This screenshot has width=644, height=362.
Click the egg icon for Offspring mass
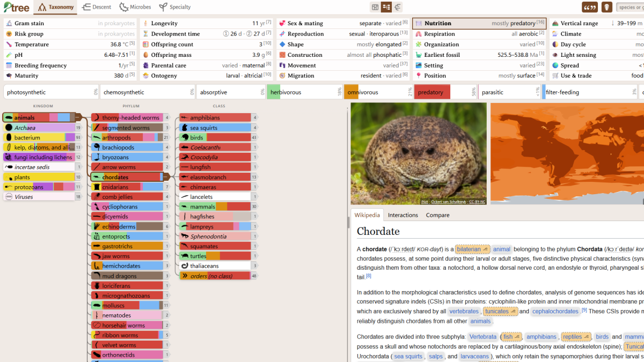point(145,55)
